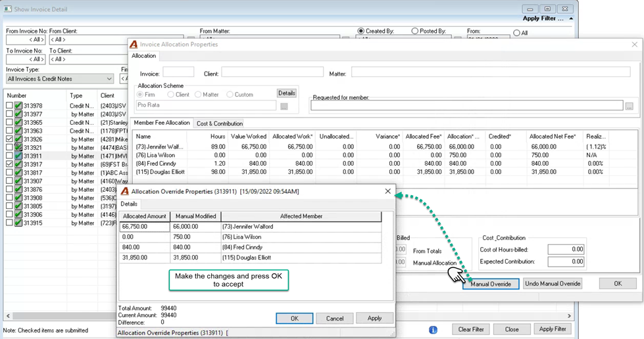644x339 pixels.
Task: Click the Invoice number field
Action: pyautogui.click(x=178, y=72)
